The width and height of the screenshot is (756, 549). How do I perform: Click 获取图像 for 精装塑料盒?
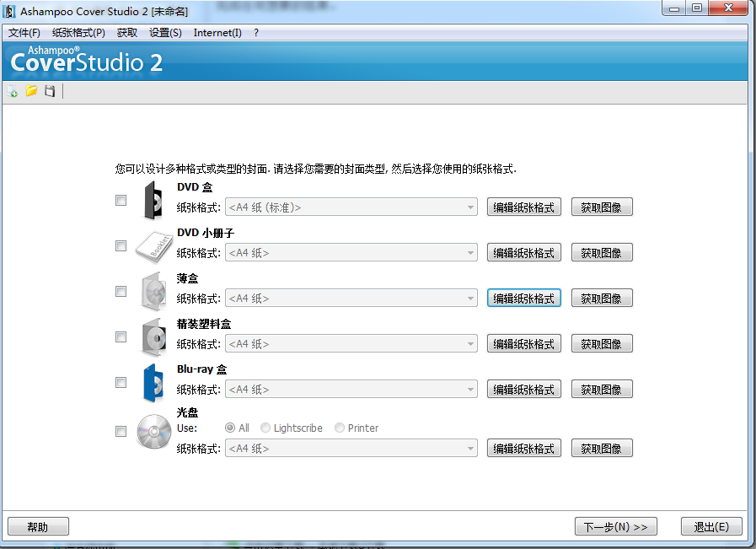pos(602,343)
